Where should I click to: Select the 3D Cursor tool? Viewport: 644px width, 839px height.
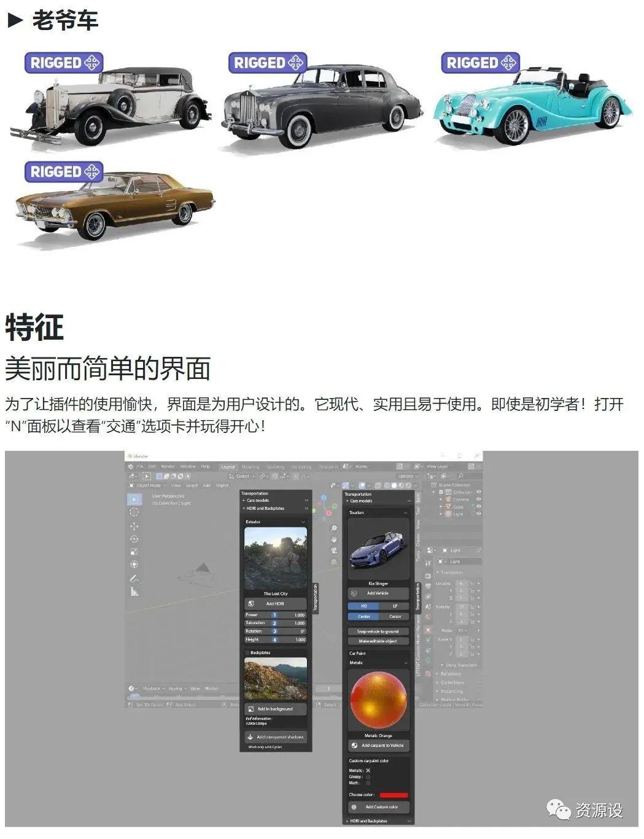pos(134,512)
